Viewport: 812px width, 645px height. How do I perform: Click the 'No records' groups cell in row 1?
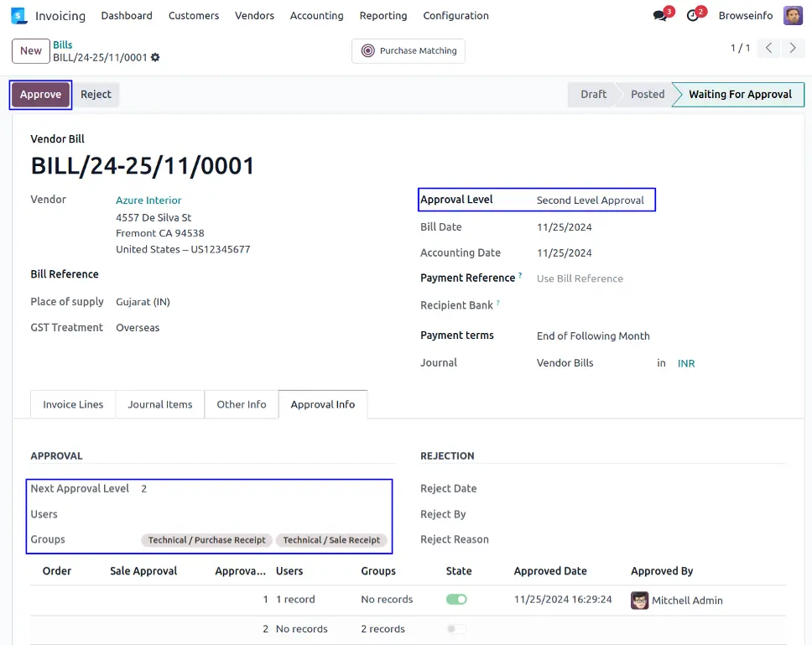pos(387,600)
